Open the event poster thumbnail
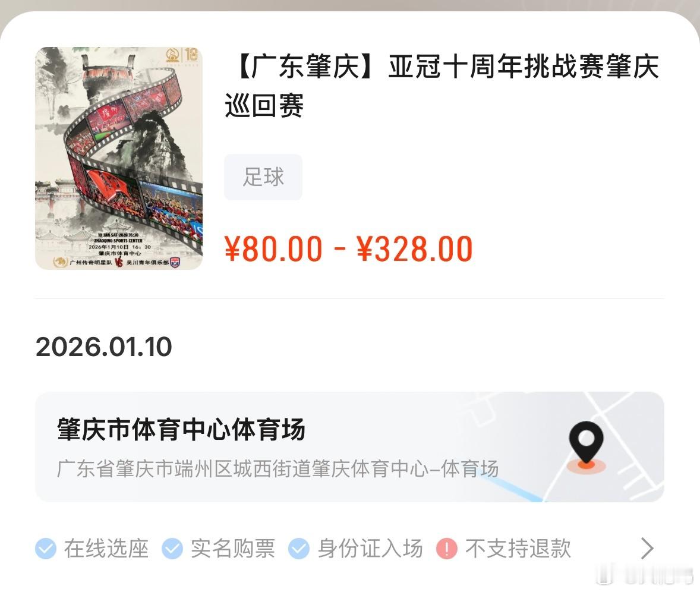Viewport: 700px width, 592px height. pos(119,158)
